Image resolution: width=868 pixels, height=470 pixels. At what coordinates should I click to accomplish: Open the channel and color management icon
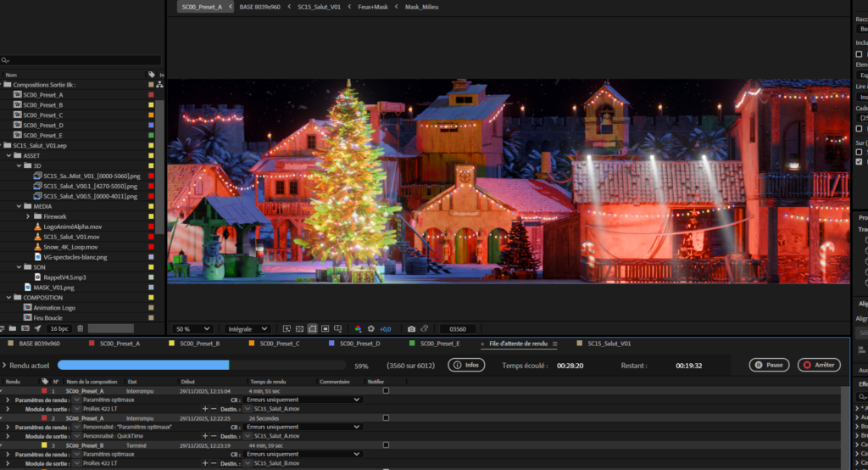pos(358,328)
